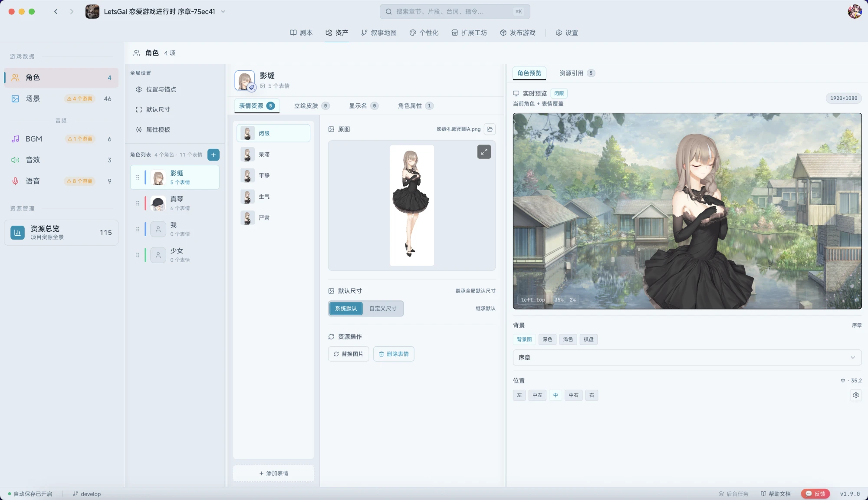Image resolution: width=868 pixels, height=500 pixels.
Task: Click 添加表情 to add an expression
Action: point(273,473)
